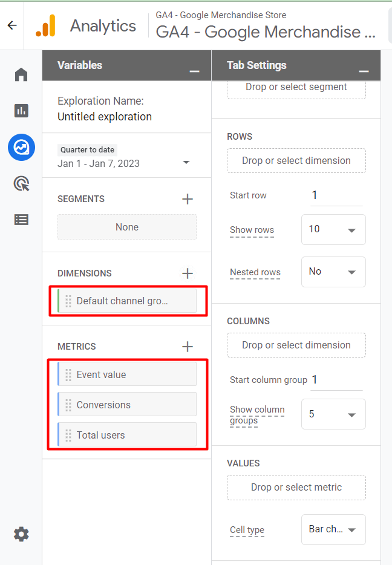This screenshot has width=392, height=565.
Task: Click the ROWS section heading
Action: (240, 137)
